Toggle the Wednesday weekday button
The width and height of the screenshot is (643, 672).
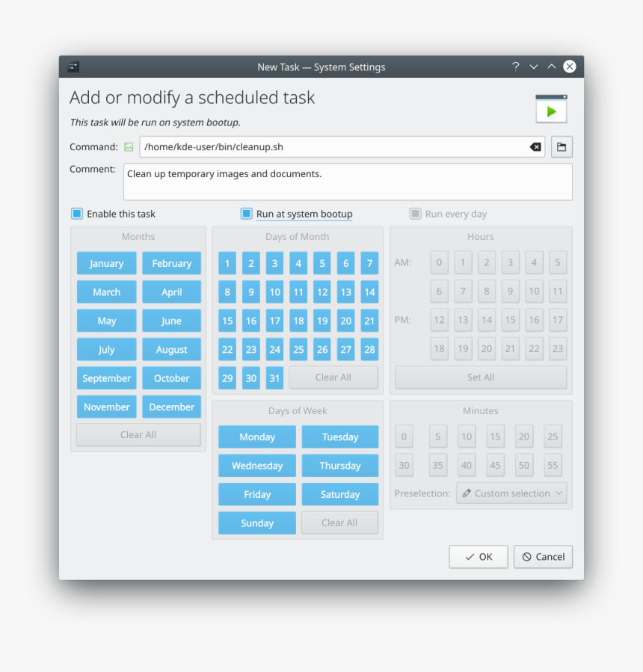257,466
